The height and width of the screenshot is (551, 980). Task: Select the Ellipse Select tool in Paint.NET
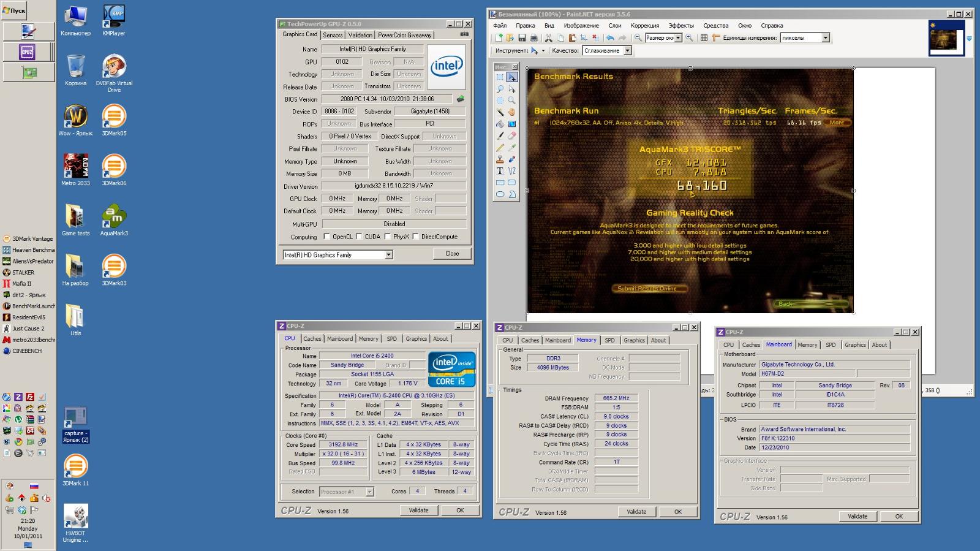point(500,101)
